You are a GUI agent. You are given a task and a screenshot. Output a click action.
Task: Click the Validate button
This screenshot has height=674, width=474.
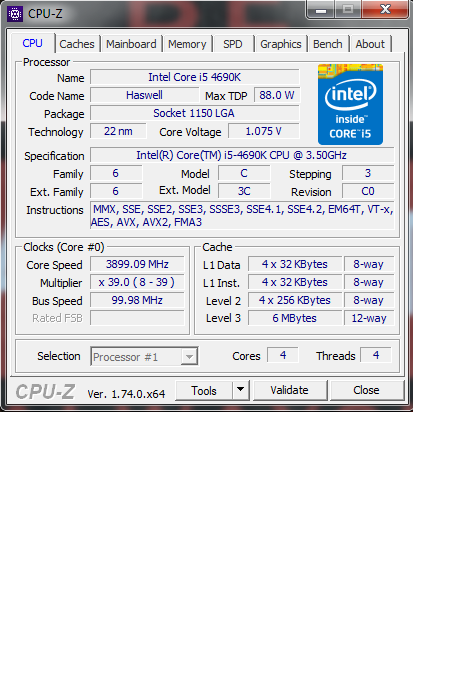290,390
